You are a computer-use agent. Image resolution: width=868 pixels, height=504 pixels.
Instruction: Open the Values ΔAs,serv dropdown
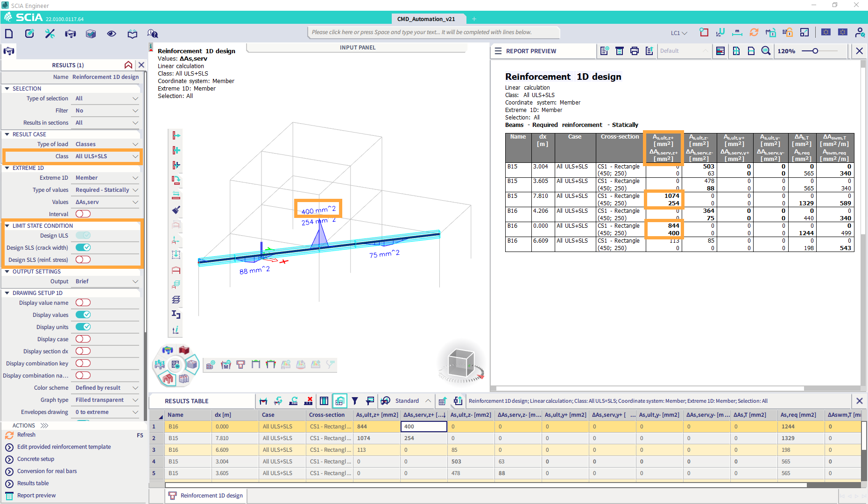[106, 202]
